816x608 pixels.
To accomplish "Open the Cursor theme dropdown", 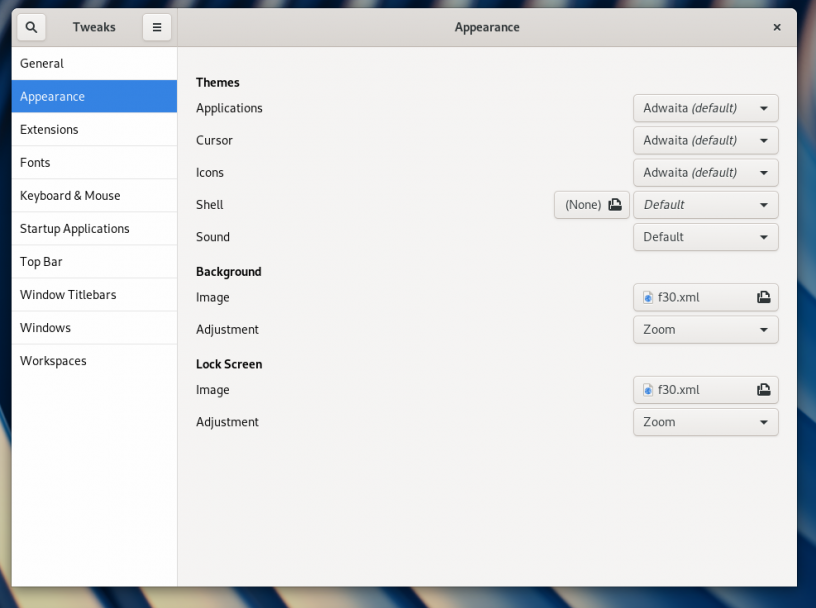I will (x=705, y=140).
